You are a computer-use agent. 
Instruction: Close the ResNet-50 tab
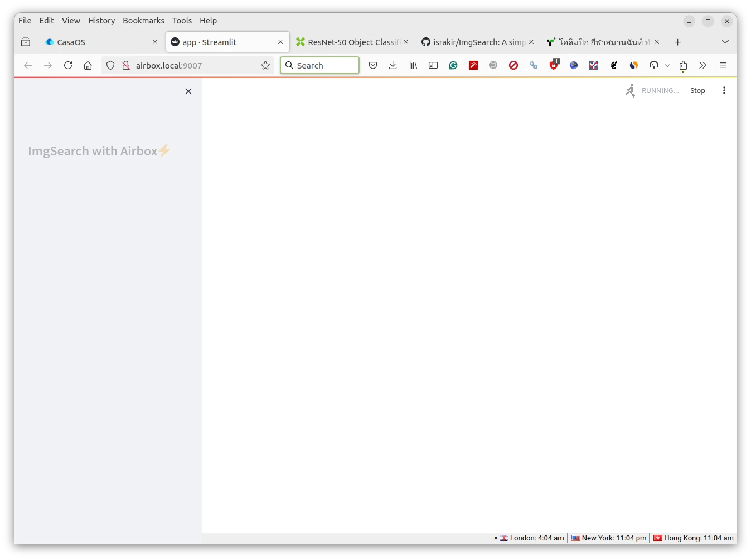[406, 42]
